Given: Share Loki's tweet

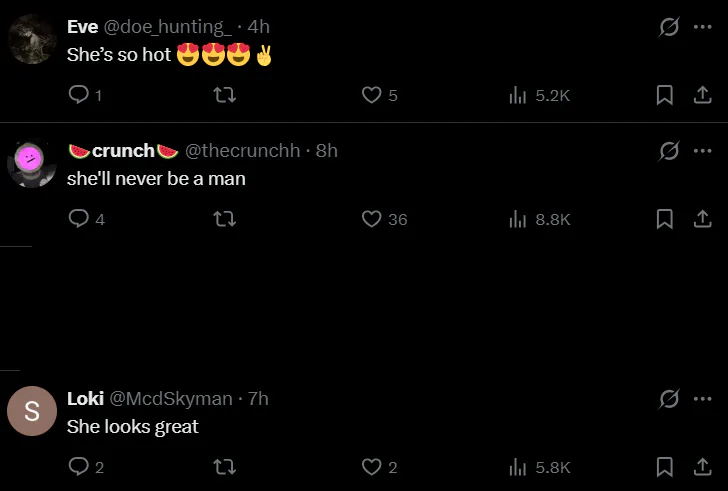Looking at the screenshot, I should (702, 466).
